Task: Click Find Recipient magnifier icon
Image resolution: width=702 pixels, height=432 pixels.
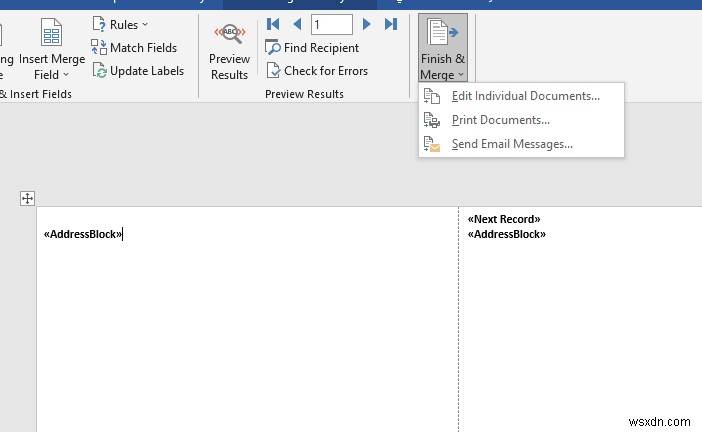Action: pyautogui.click(x=273, y=47)
